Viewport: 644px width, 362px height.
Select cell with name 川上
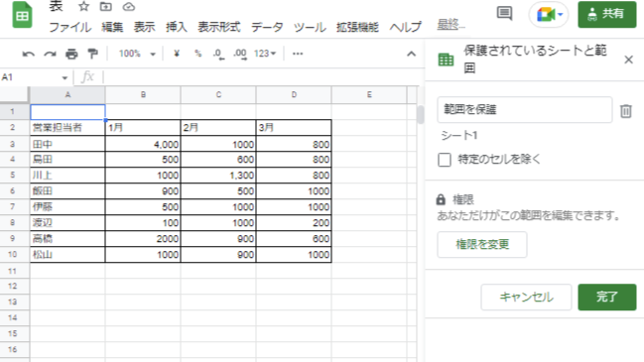click(x=67, y=176)
